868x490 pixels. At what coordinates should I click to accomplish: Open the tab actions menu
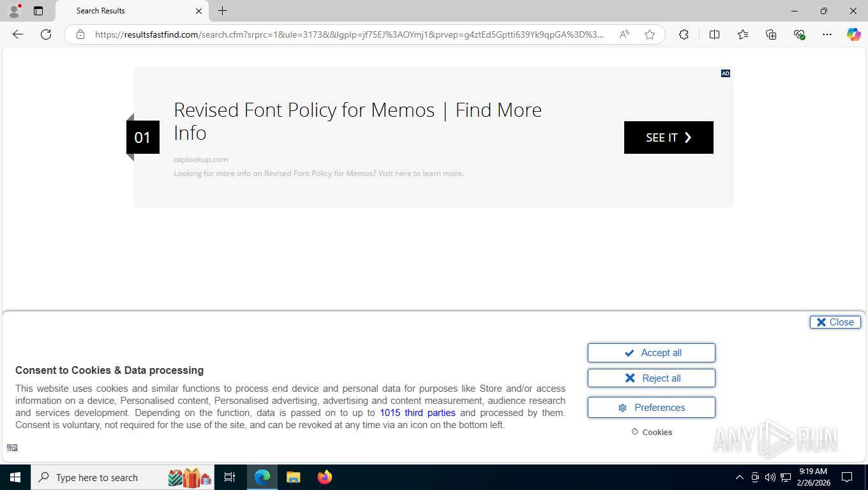[38, 11]
